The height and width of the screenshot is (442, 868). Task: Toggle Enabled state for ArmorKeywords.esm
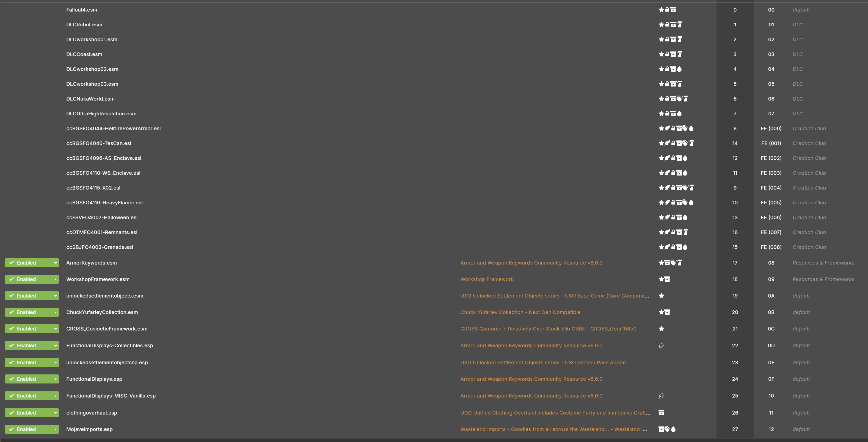click(x=28, y=263)
